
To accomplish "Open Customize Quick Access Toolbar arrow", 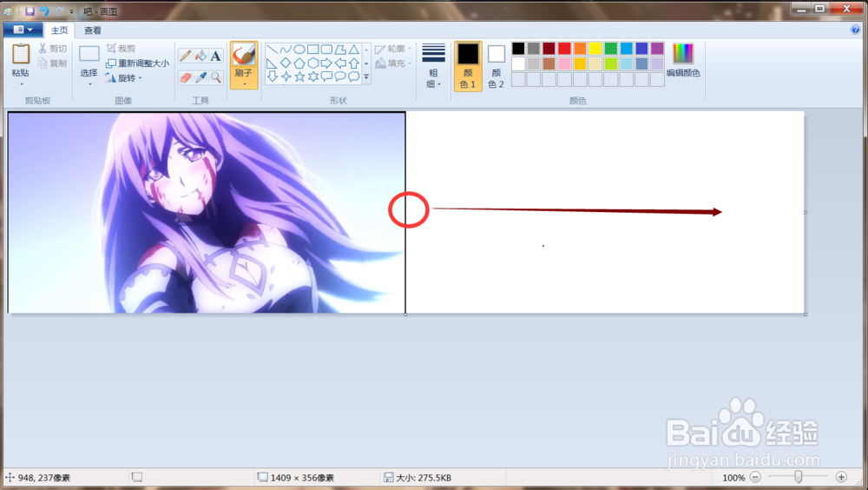I will tap(71, 11).
